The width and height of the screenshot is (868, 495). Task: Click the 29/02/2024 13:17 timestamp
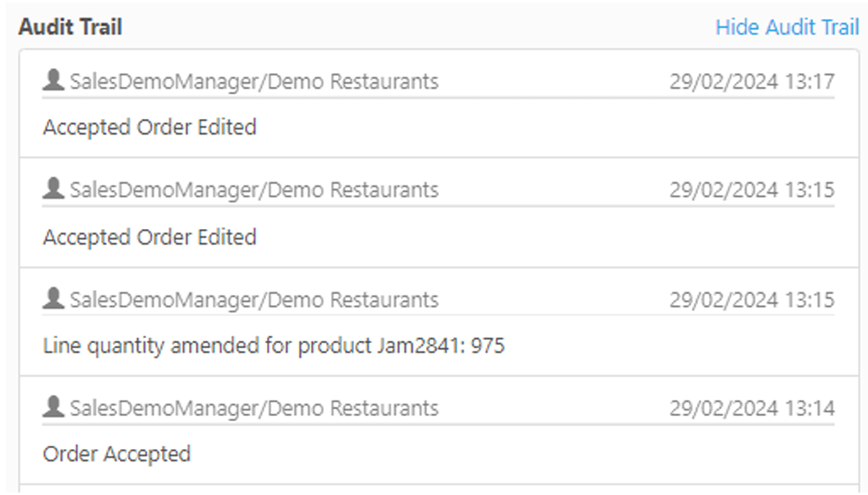[x=751, y=81]
